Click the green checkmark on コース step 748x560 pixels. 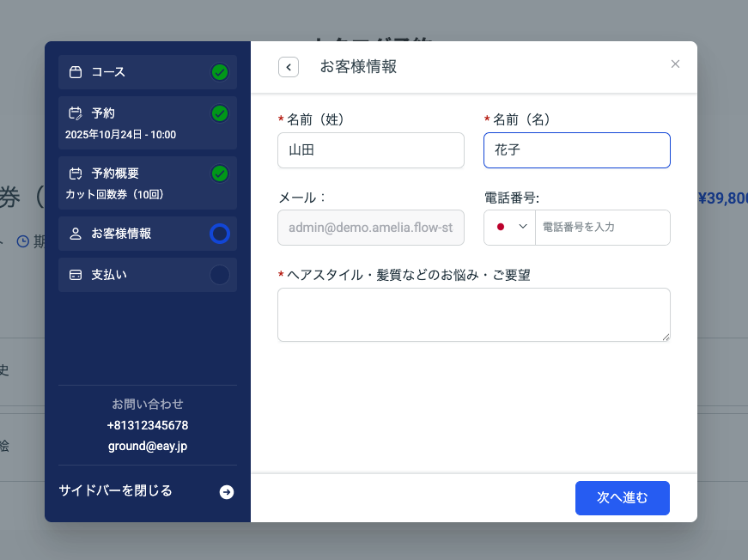point(220,72)
